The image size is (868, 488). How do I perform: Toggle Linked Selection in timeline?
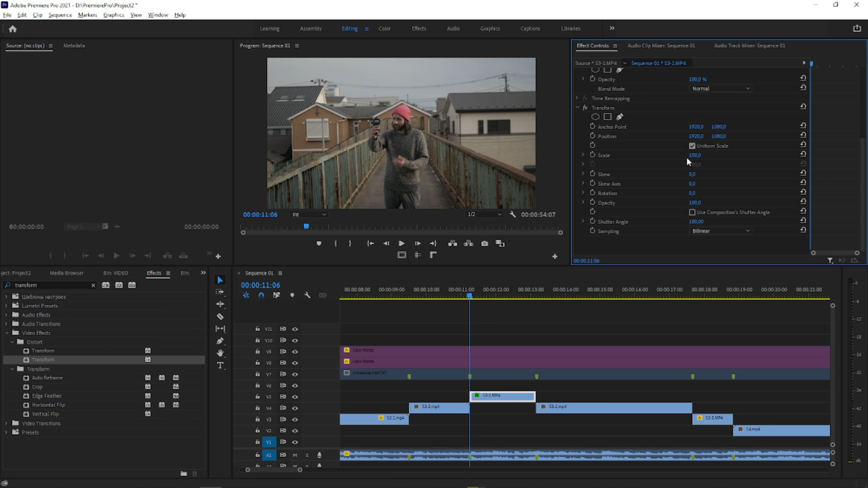click(277, 295)
